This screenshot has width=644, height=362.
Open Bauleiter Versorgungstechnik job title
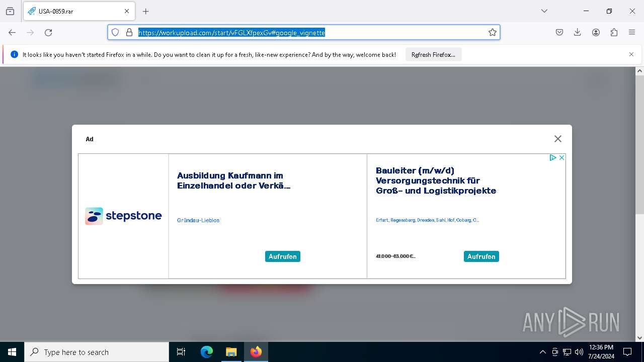[x=436, y=180]
